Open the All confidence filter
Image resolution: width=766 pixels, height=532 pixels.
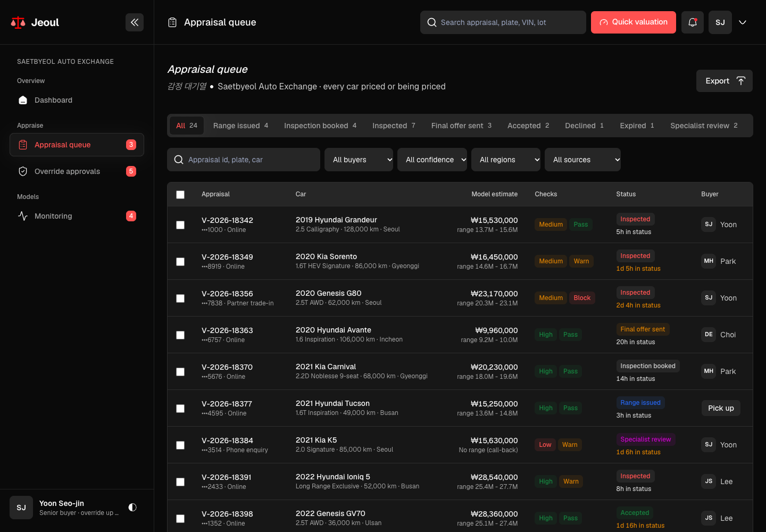(432, 160)
